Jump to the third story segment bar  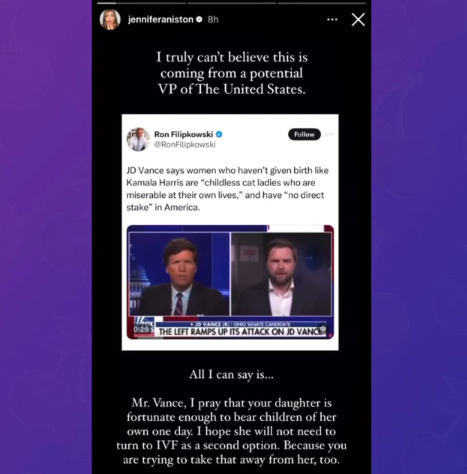click(322, 3)
